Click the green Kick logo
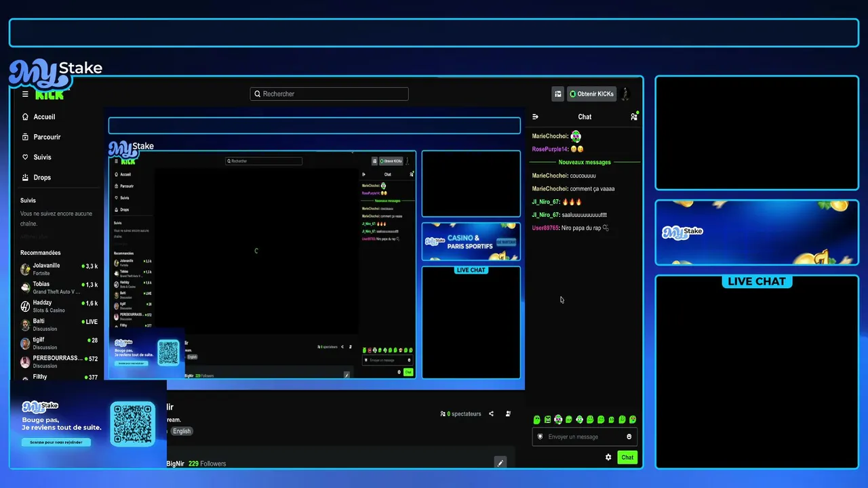 click(50, 94)
